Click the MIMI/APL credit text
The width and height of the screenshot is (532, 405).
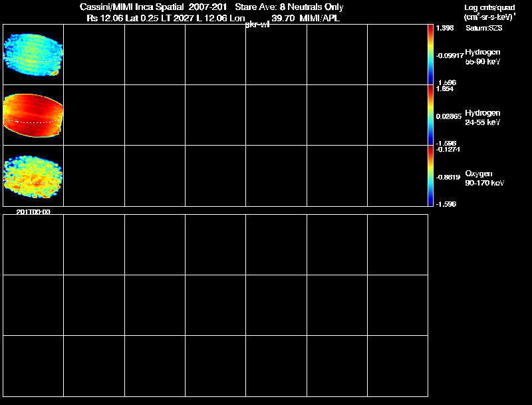320,18
